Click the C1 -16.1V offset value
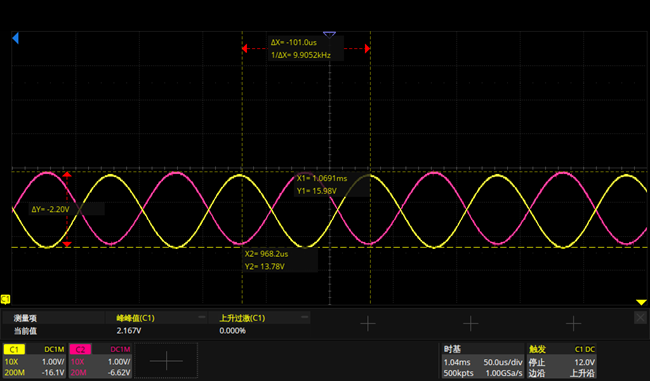 [53, 372]
